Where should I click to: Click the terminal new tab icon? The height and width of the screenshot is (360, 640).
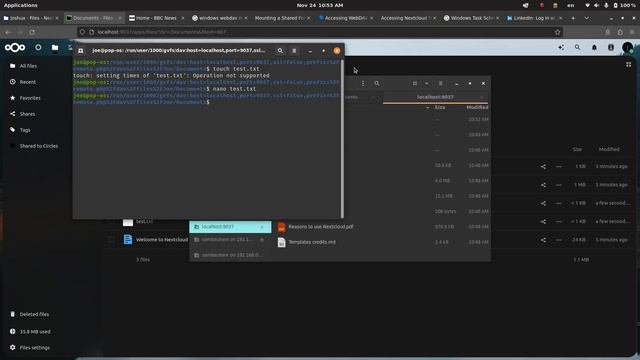[81, 51]
